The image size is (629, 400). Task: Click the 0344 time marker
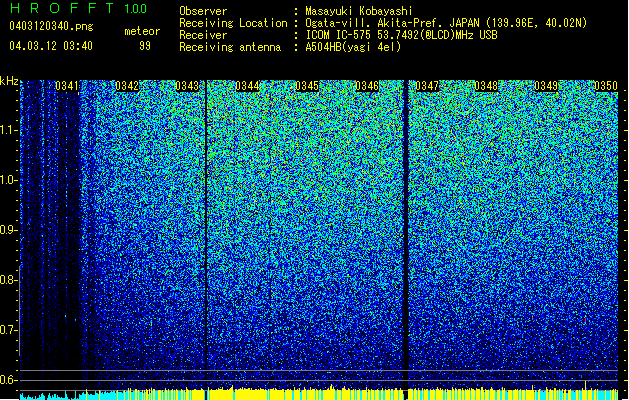[x=247, y=86]
